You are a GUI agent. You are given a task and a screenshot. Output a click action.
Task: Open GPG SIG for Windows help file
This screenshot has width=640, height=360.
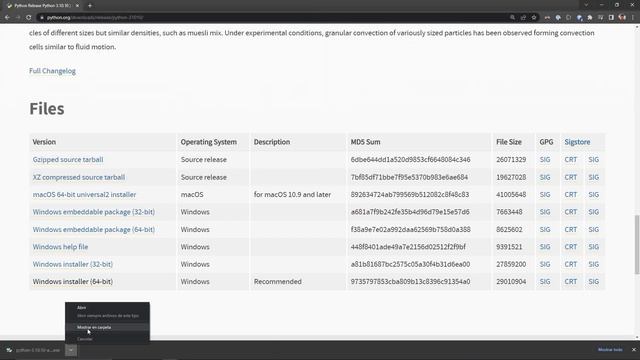pyautogui.click(x=545, y=247)
